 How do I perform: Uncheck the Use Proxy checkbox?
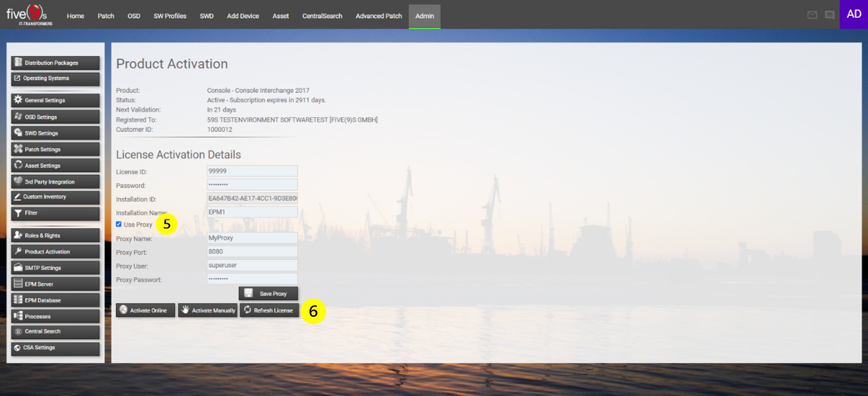tap(119, 224)
